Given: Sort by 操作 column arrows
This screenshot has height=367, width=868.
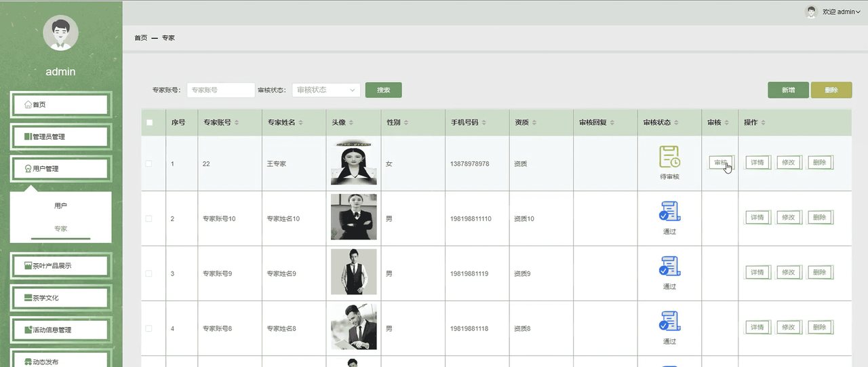Looking at the screenshot, I should 764,123.
